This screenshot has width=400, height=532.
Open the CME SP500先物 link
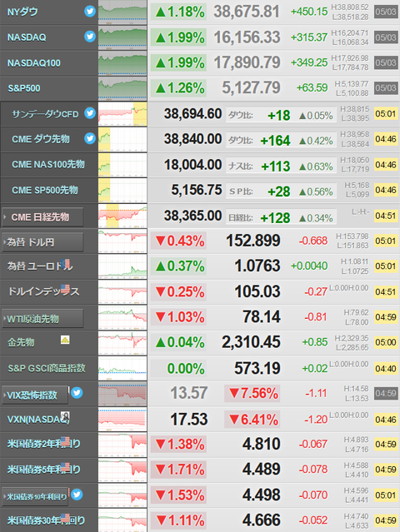click(45, 190)
